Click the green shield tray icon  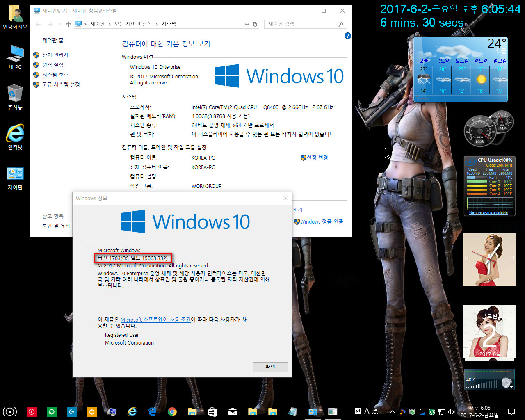tap(412, 412)
